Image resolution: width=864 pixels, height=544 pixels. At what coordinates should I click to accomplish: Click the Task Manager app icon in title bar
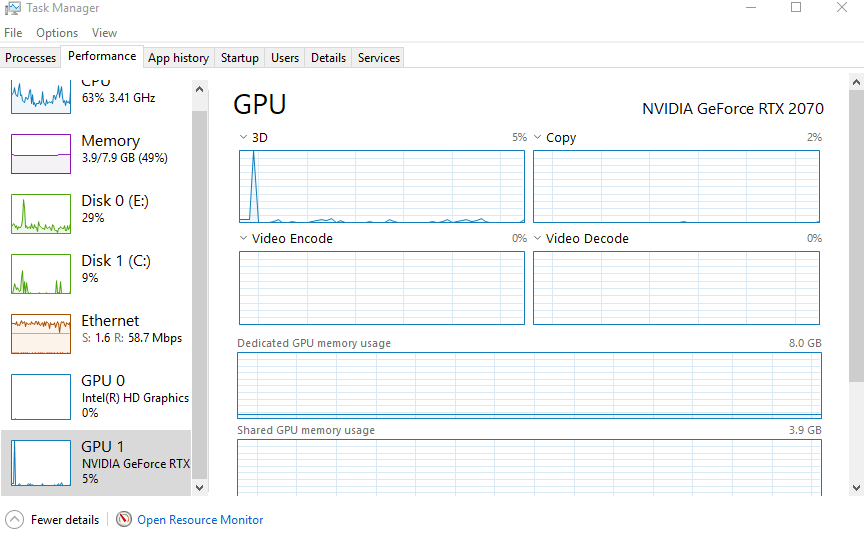click(12, 8)
